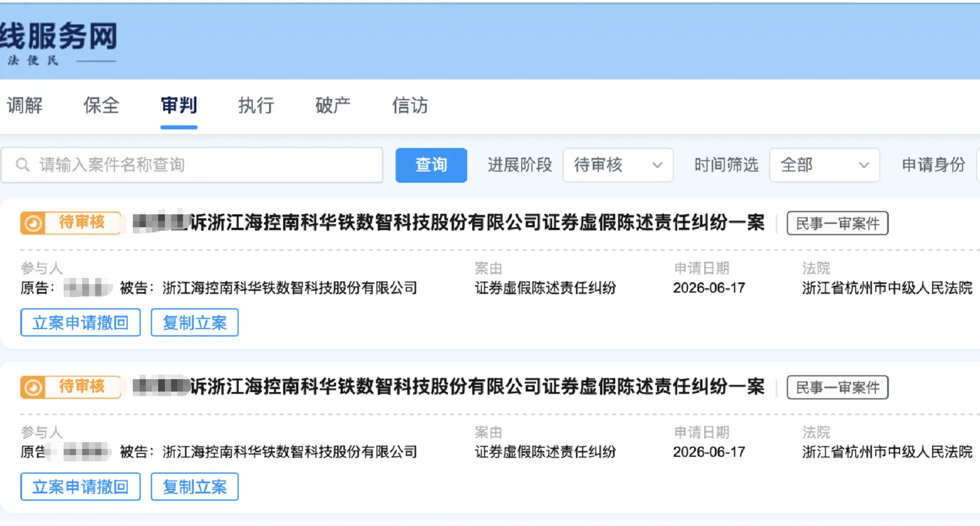This screenshot has width=980, height=526.
Task: Open the 破产 tab
Action: tap(333, 105)
